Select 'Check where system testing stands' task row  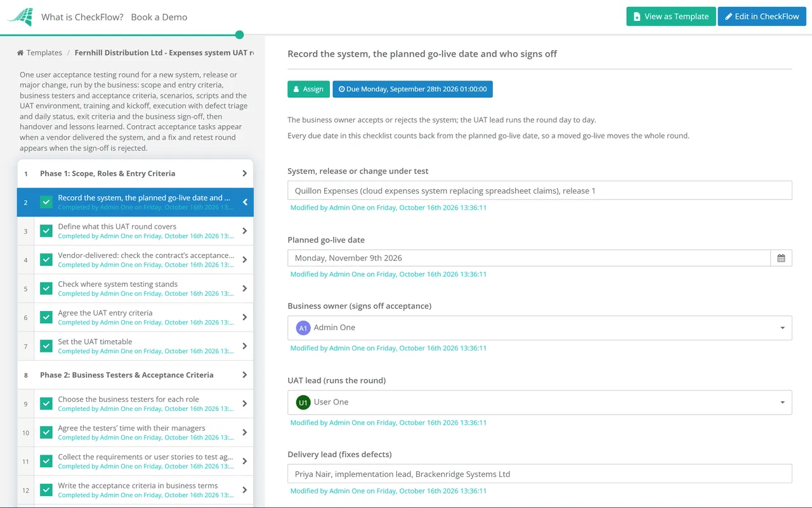(135, 288)
